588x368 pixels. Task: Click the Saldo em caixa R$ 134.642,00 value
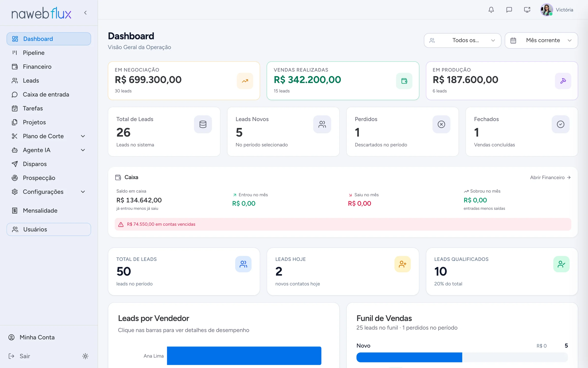tap(139, 200)
